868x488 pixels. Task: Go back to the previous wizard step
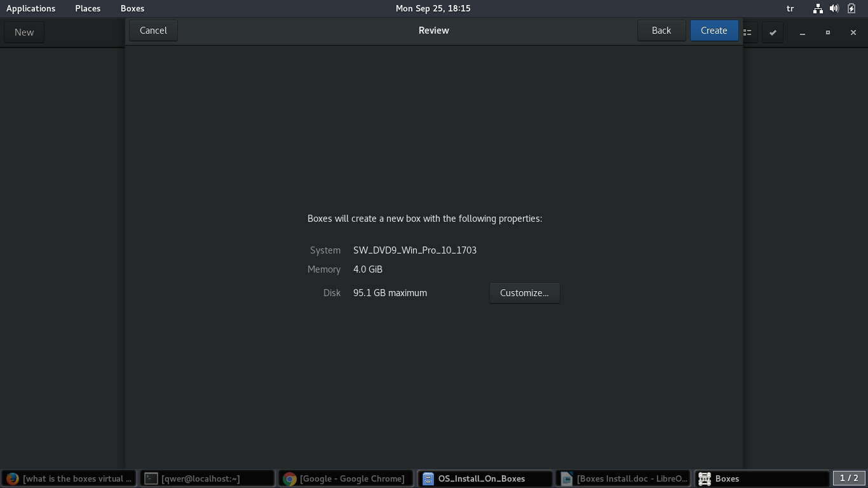pyautogui.click(x=661, y=30)
